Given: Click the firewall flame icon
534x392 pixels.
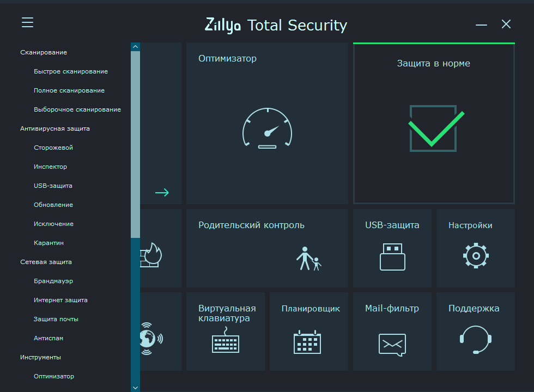Looking at the screenshot, I should point(151,255).
